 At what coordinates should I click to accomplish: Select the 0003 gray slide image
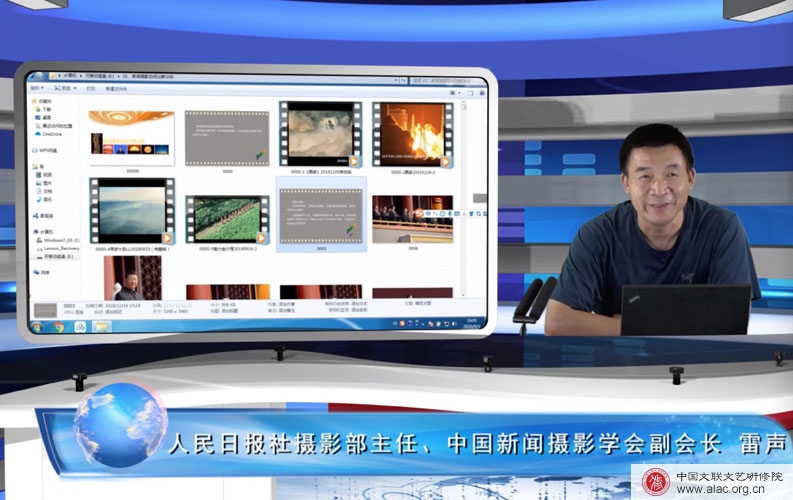[x=320, y=212]
